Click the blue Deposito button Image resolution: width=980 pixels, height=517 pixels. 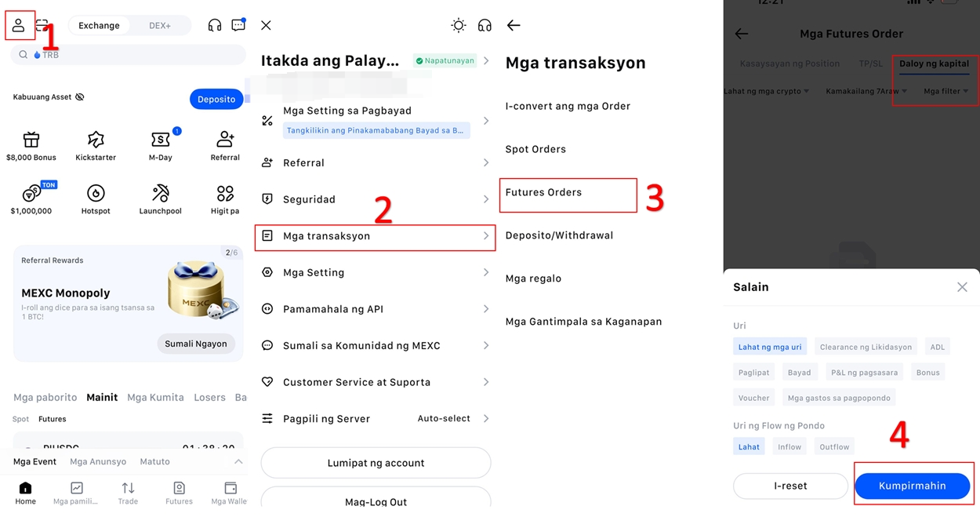[216, 100]
